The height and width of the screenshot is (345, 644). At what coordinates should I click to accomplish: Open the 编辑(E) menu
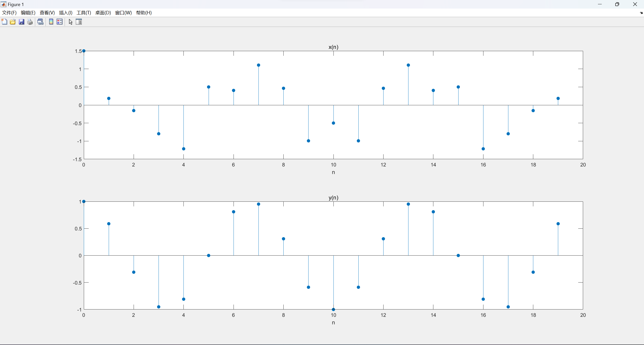pyautogui.click(x=28, y=13)
